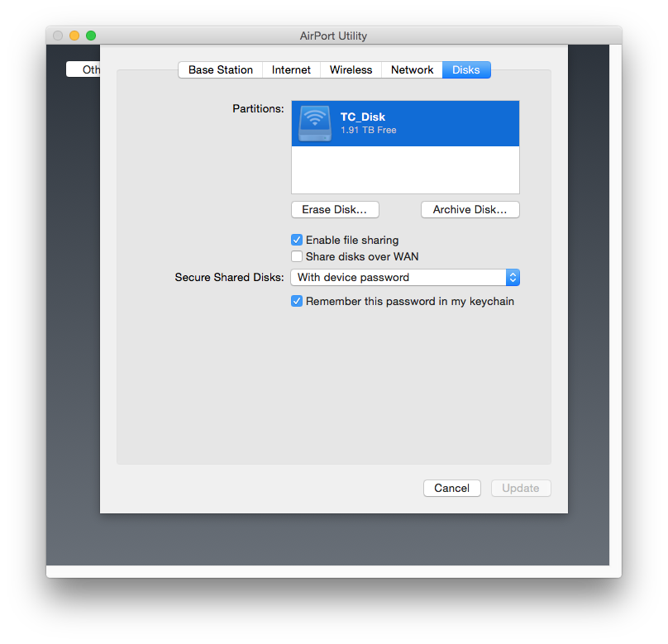Viewport: 668px width, 644px height.
Task: Click the partially hidden Other button behind sheet
Action: click(x=83, y=69)
